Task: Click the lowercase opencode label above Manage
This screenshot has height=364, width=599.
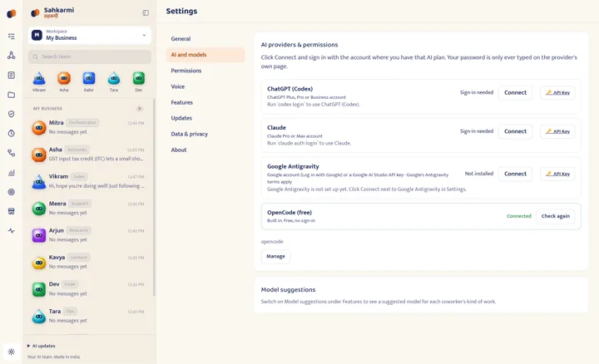Action: (272, 242)
